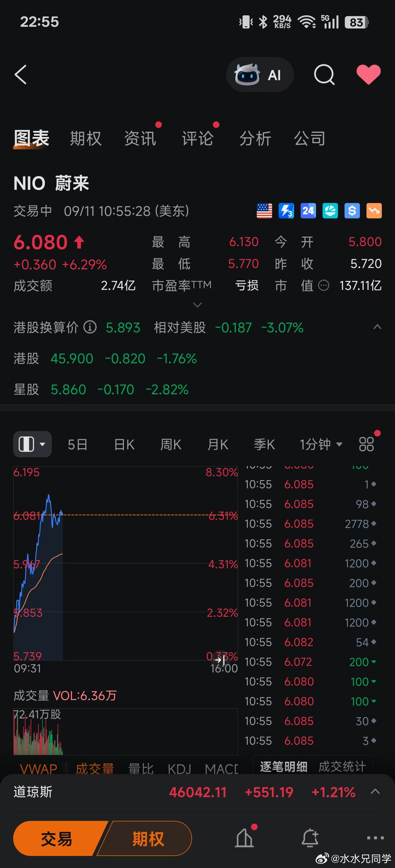Viewport: 395px width, 868px height.
Task: Tap the trade row priced 6.072
Action: click(x=310, y=662)
